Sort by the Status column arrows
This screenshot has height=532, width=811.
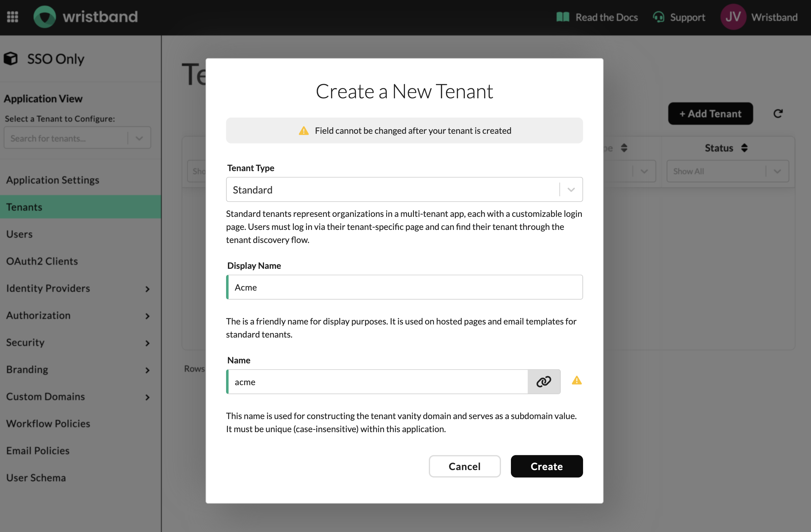click(x=744, y=148)
